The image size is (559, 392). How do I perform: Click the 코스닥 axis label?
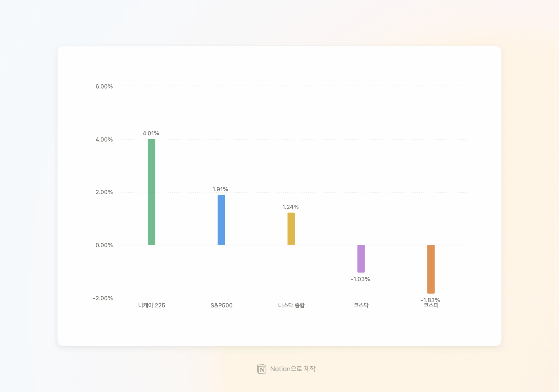[x=361, y=305]
